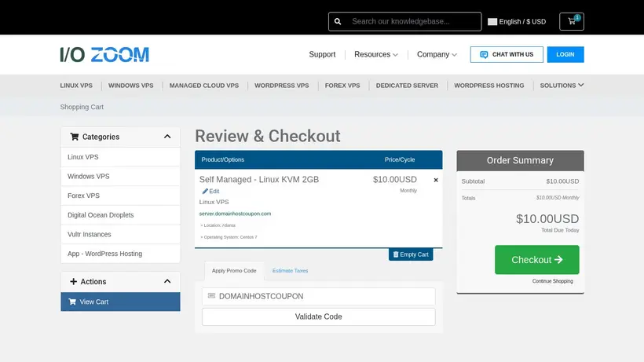Open WordPress Hosting menu item

click(x=488, y=86)
